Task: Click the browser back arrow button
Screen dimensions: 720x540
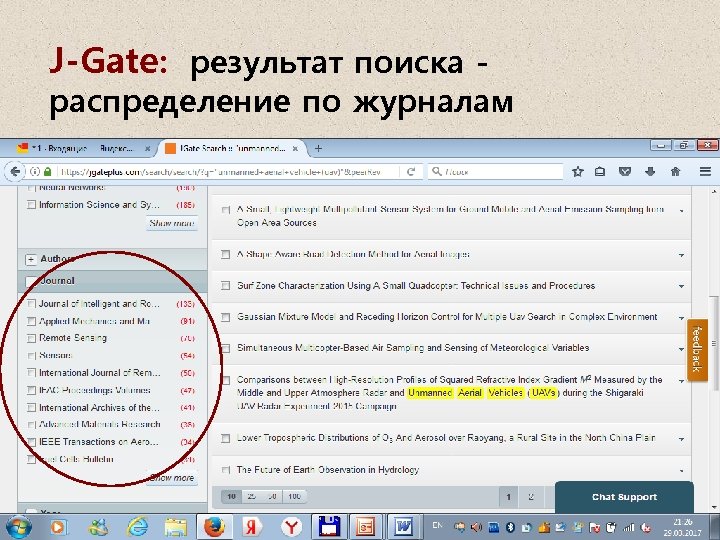Action: pos(15,172)
